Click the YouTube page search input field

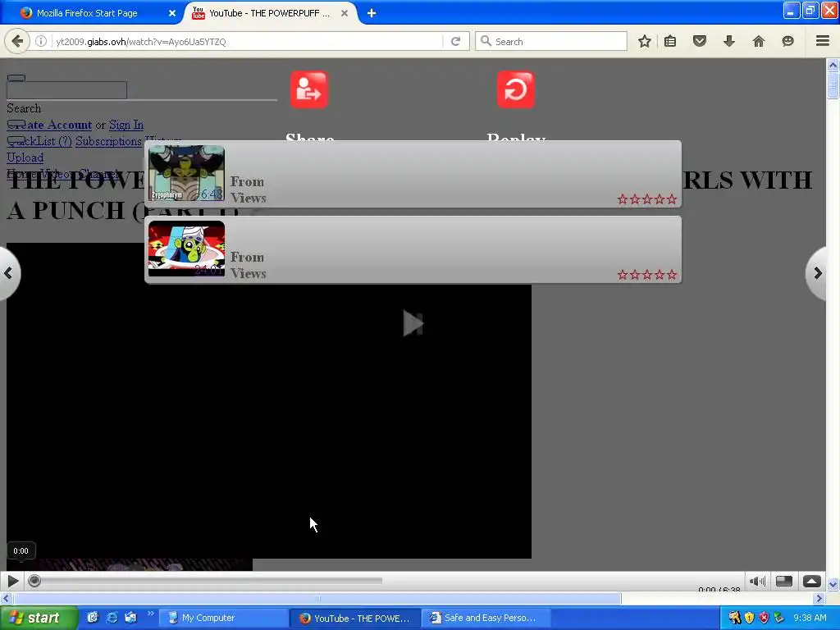[x=66, y=90]
